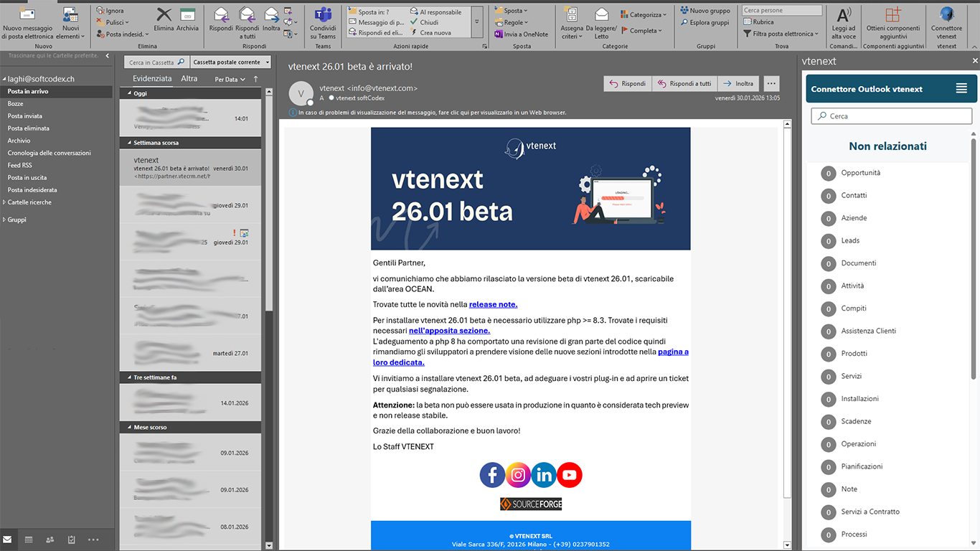This screenshot has height=551, width=980.
Task: Open the Instagram icon in the email
Action: pos(518,475)
